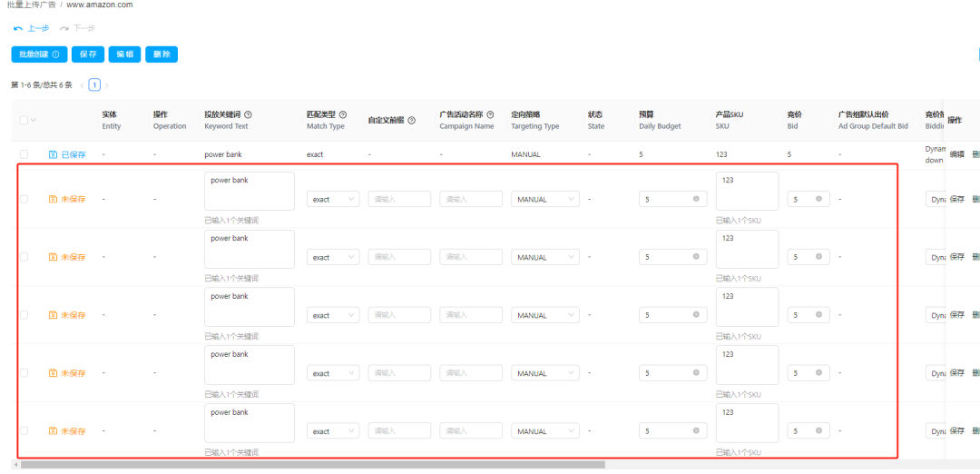The width and height of the screenshot is (980, 474).
Task: Click help icon beside 匹配类型 header
Action: [342, 114]
